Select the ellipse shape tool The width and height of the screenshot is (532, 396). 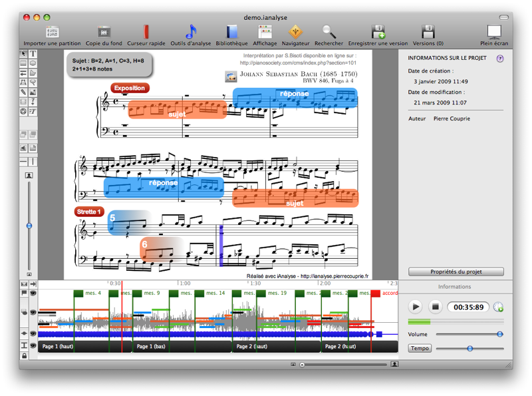pyautogui.click(x=33, y=63)
